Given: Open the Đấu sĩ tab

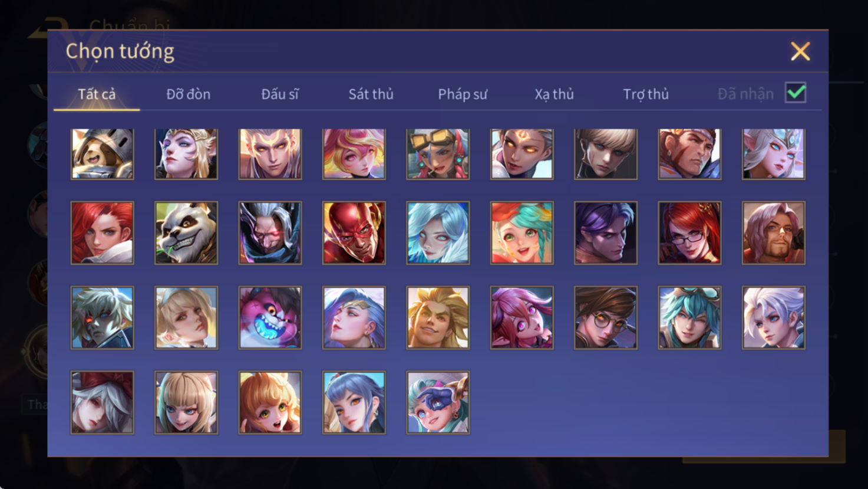Looking at the screenshot, I should tap(280, 94).
